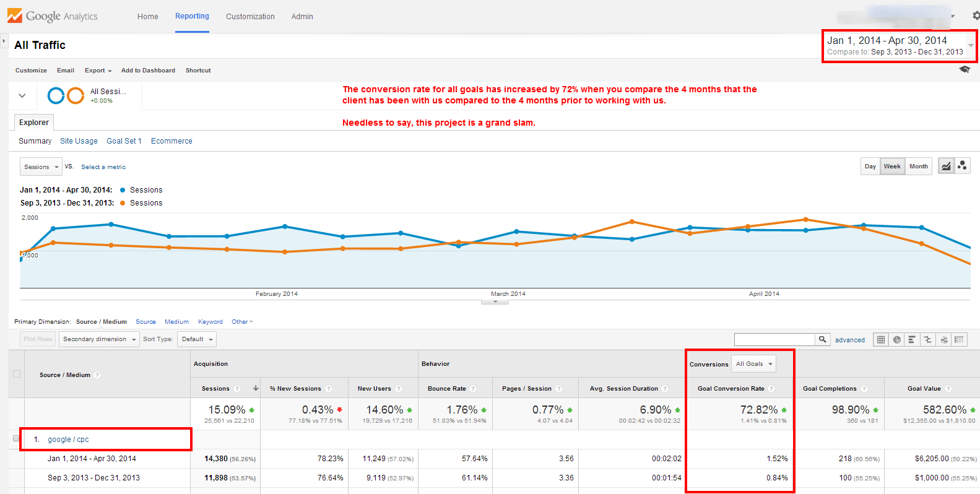Click help icon next to Source / Medium
Image resolution: width=980 pixels, height=494 pixels.
coord(97,375)
